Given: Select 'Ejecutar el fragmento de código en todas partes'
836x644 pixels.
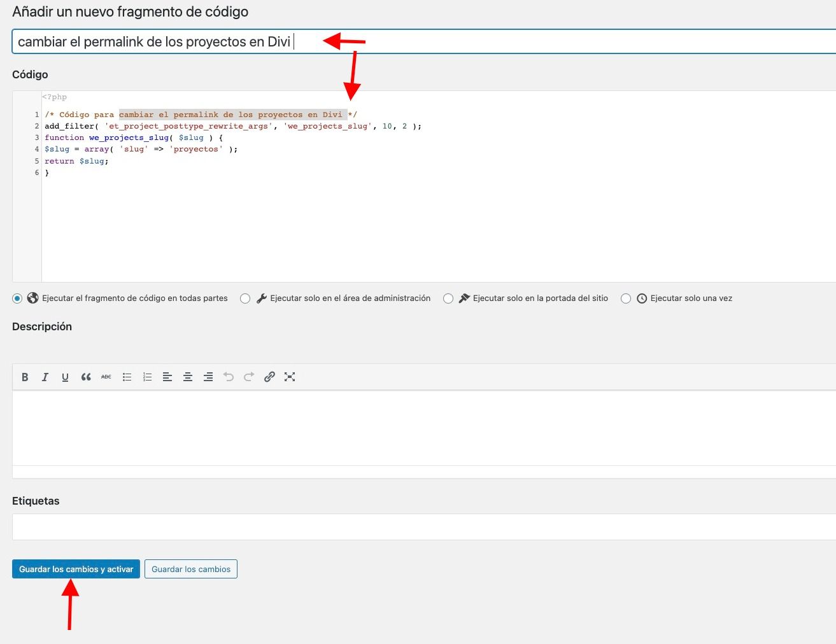Looking at the screenshot, I should (17, 298).
